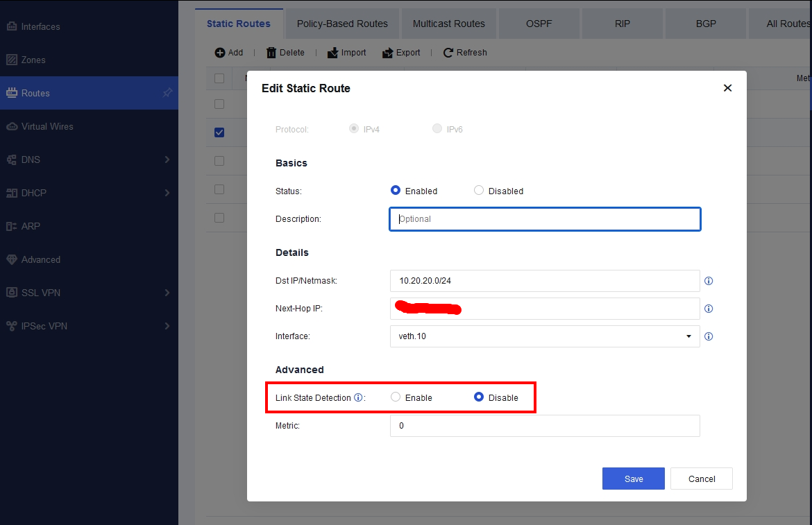Switch to the Static Routes tab
The height and width of the screenshot is (525, 812).
click(239, 24)
